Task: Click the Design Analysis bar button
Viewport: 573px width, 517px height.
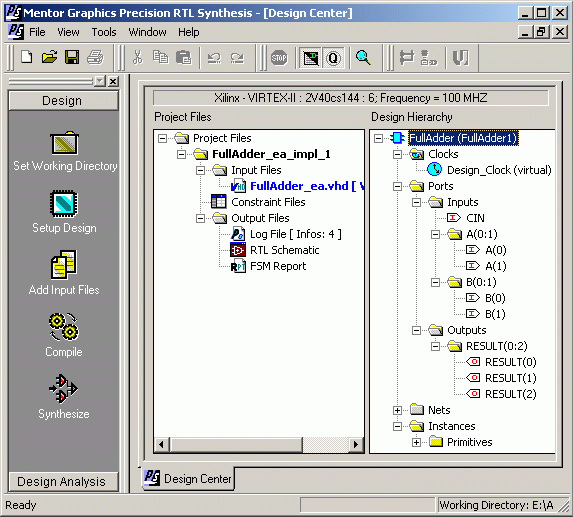Action: point(63,482)
